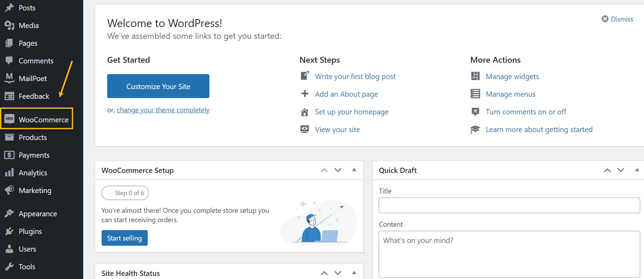Click the Appearance paintbrush icon

[x=9, y=213]
